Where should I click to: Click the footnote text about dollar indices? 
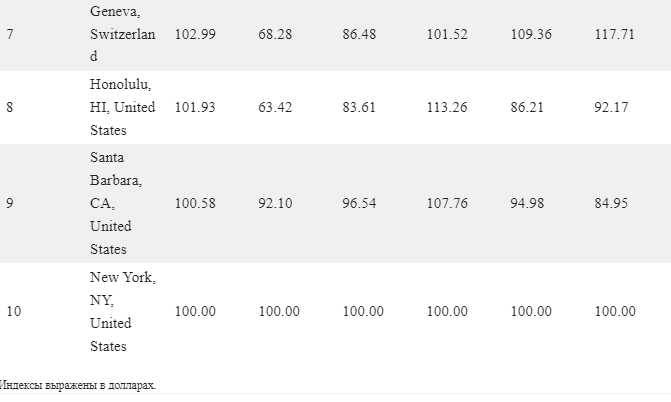77,385
